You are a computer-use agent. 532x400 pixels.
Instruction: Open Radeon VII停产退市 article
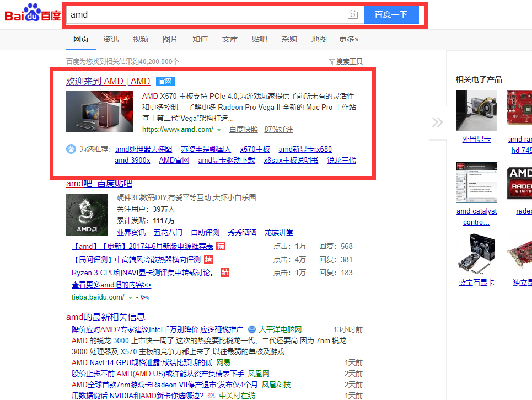coord(165,385)
